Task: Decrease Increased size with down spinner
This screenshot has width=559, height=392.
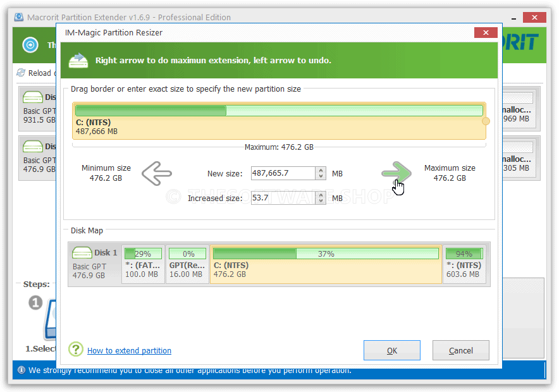Action: (321, 201)
